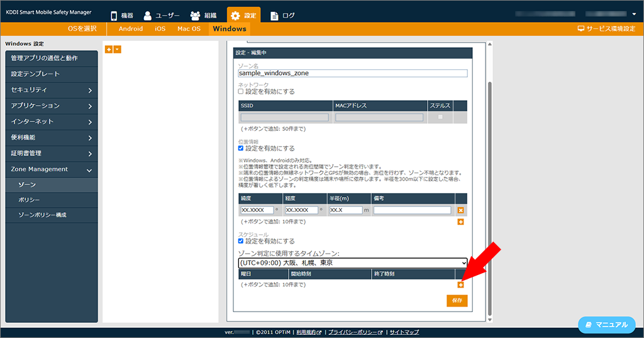Image resolution: width=644 pixels, height=338 pixels.
Task: Open the ユーザー users tab
Action: 162,16
